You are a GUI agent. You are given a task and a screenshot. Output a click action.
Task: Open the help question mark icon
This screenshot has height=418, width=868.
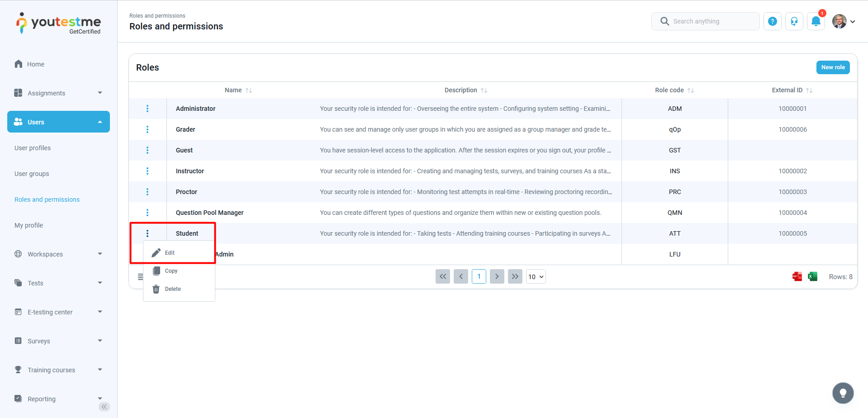[772, 21]
